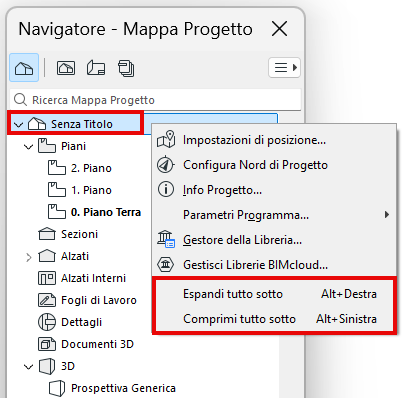Select the Project Map view icon
412x398 pixels.
tap(24, 68)
